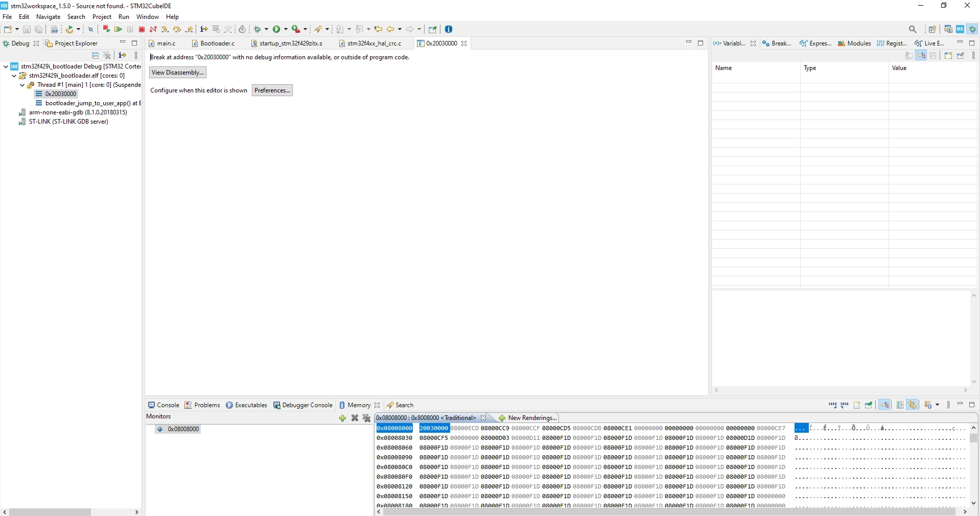The height and width of the screenshot is (516, 980).
Task: Open the Open Perspective icon
Action: 932,29
